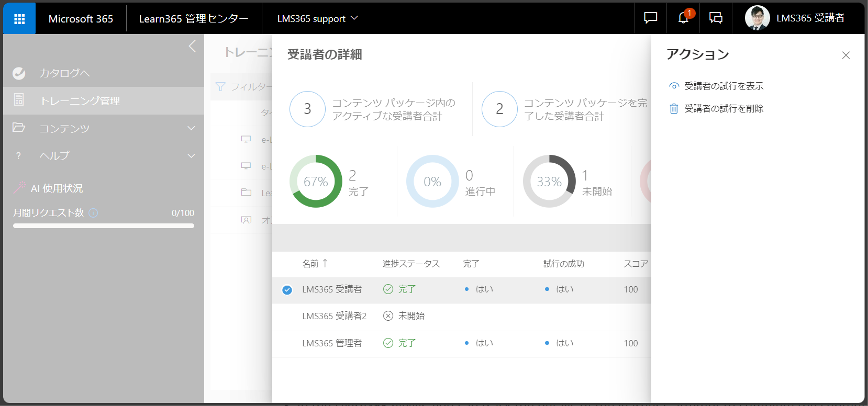The height and width of the screenshot is (406, 868).
Task: Click the トレーニング管理 sidebar icon
Action: [19, 99]
